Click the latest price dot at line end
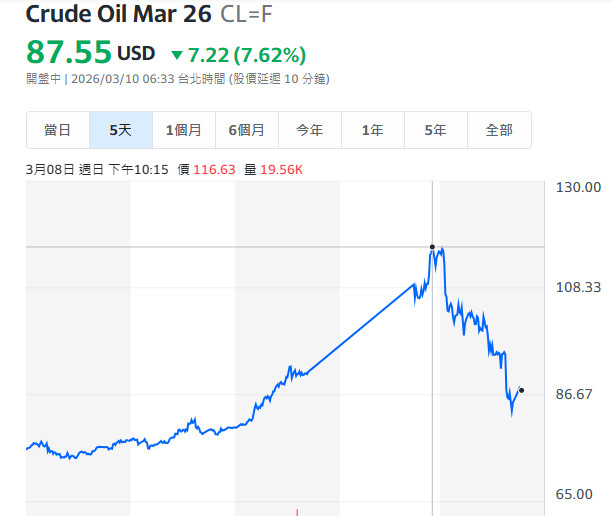613x516 pixels. (522, 390)
